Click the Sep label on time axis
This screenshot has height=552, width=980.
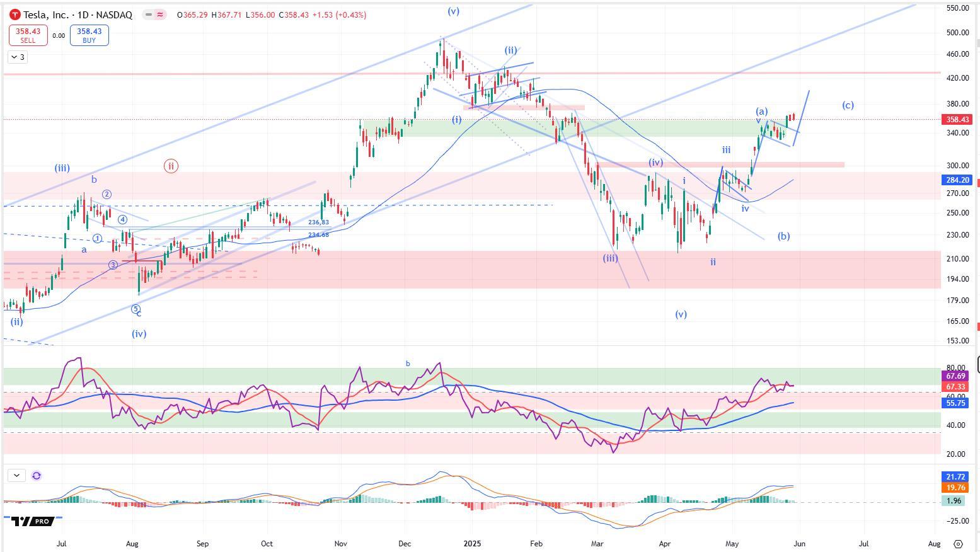[202, 543]
